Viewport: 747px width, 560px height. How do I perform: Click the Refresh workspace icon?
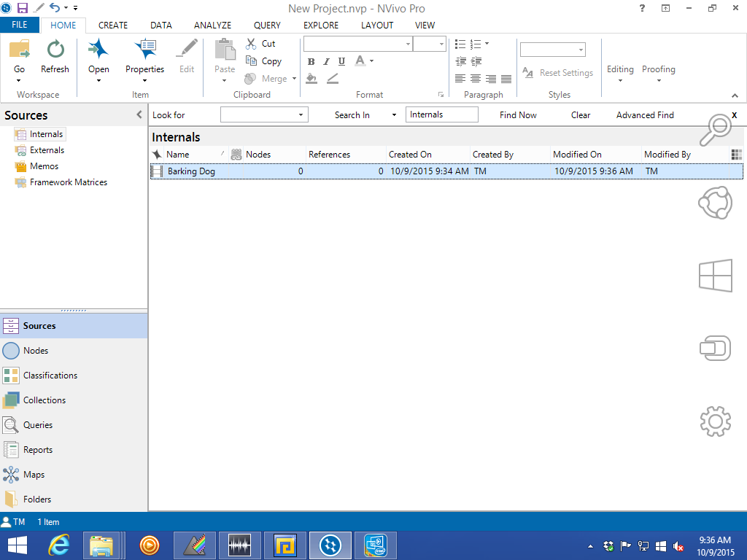pos(55,57)
